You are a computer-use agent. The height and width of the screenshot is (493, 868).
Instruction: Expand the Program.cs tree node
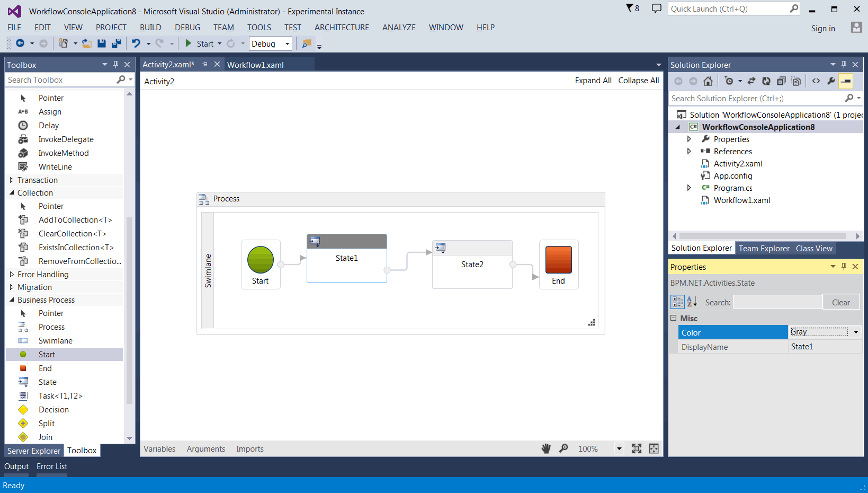(689, 188)
